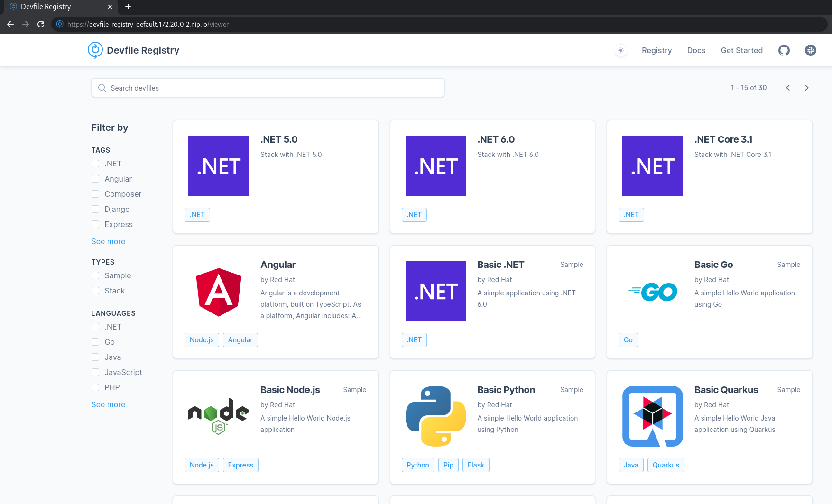Switch to the Registry view
The image size is (832, 504).
656,50
